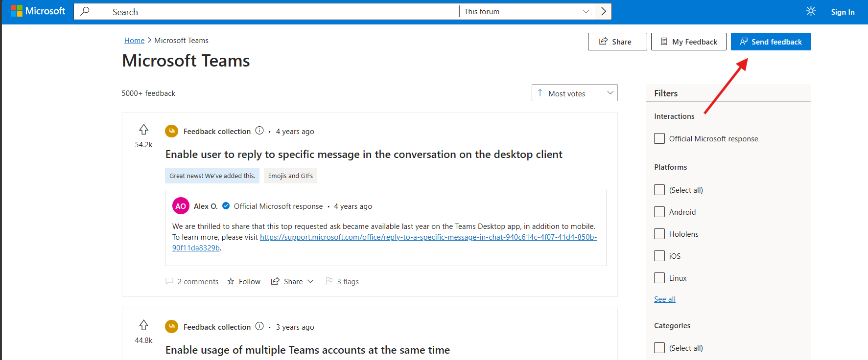Viewport: 868px width, 360px height.
Task: Upvote the multiple Teams accounts feedback
Action: coord(143,325)
